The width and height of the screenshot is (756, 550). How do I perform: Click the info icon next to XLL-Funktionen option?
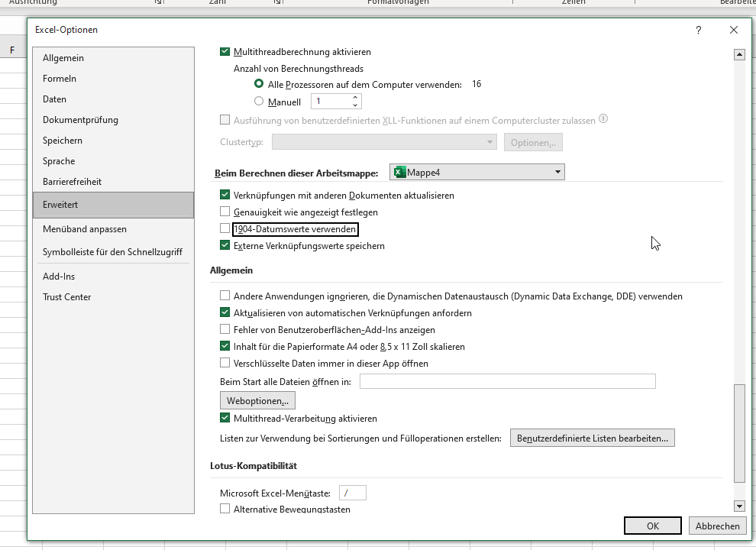click(603, 118)
